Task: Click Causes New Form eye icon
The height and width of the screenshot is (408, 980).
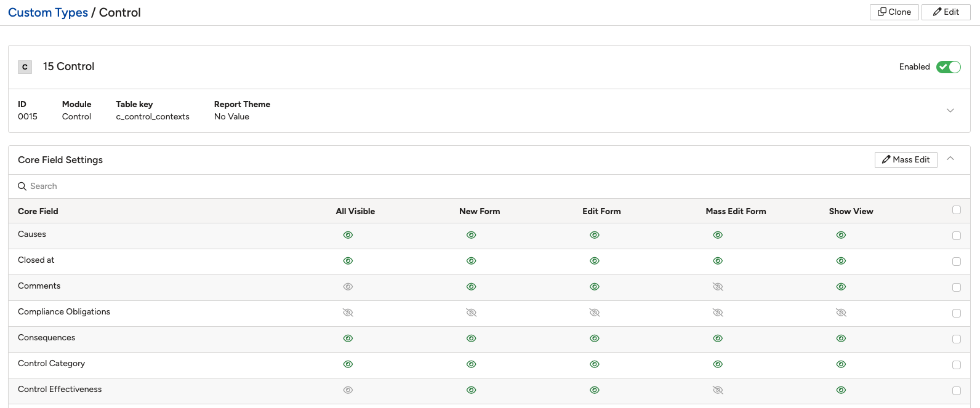Action: tap(472, 235)
